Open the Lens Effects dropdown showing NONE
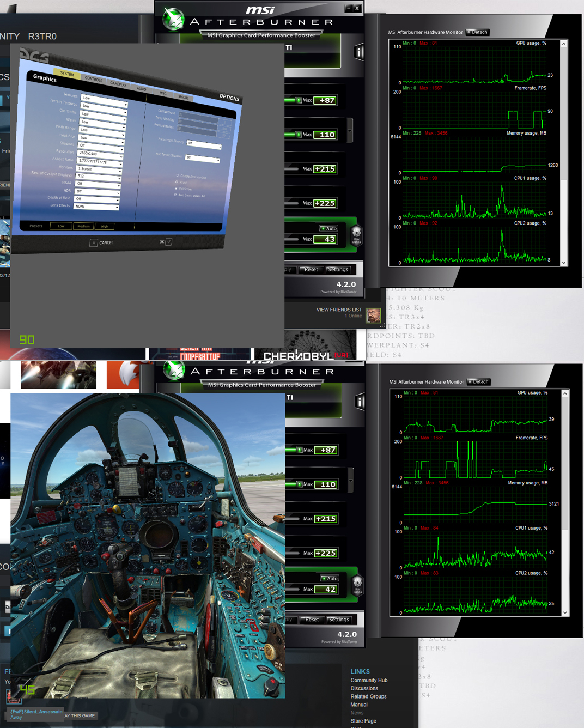584x728 pixels. point(96,207)
